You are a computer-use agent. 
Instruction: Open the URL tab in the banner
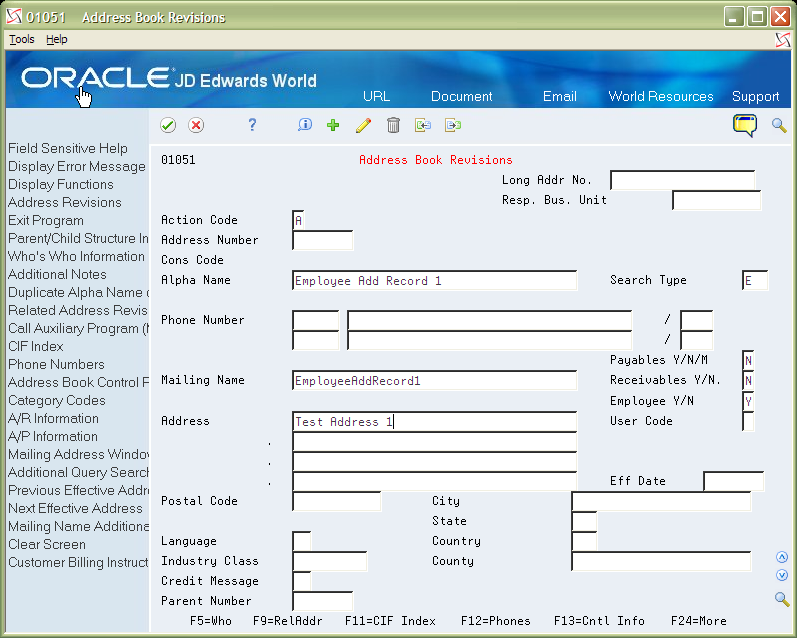(x=377, y=96)
